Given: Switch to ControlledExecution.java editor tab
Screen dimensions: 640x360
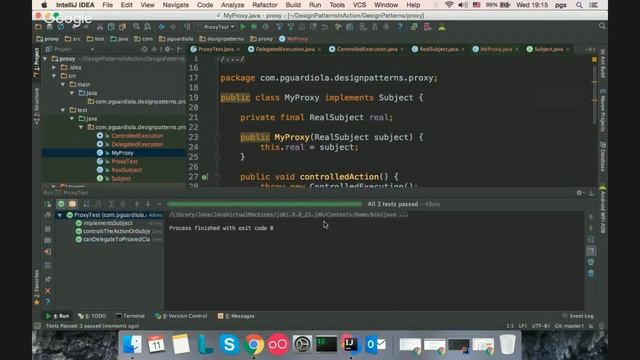Looking at the screenshot, I should tap(367, 49).
